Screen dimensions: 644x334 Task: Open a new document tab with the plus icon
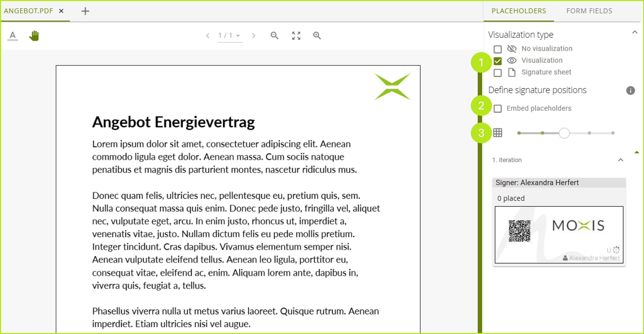point(85,11)
